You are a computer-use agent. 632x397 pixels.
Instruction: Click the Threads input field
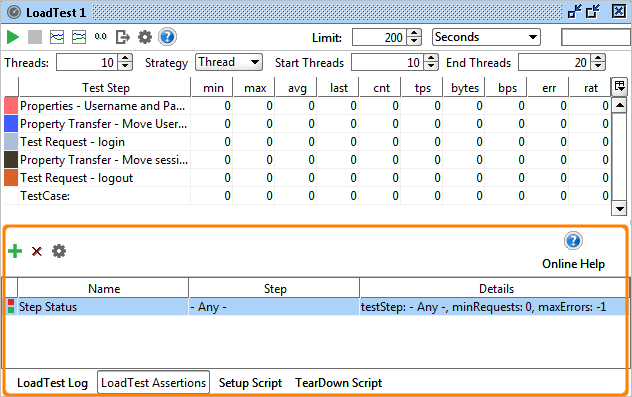pos(87,62)
